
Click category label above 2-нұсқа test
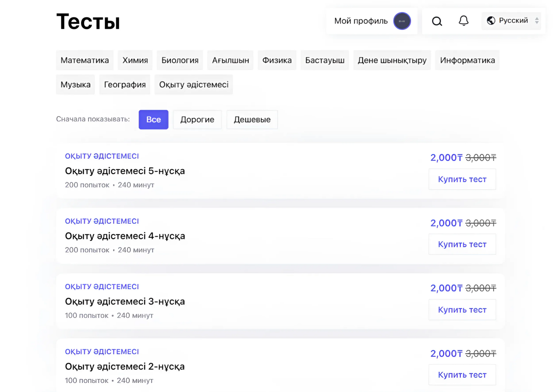click(x=102, y=352)
